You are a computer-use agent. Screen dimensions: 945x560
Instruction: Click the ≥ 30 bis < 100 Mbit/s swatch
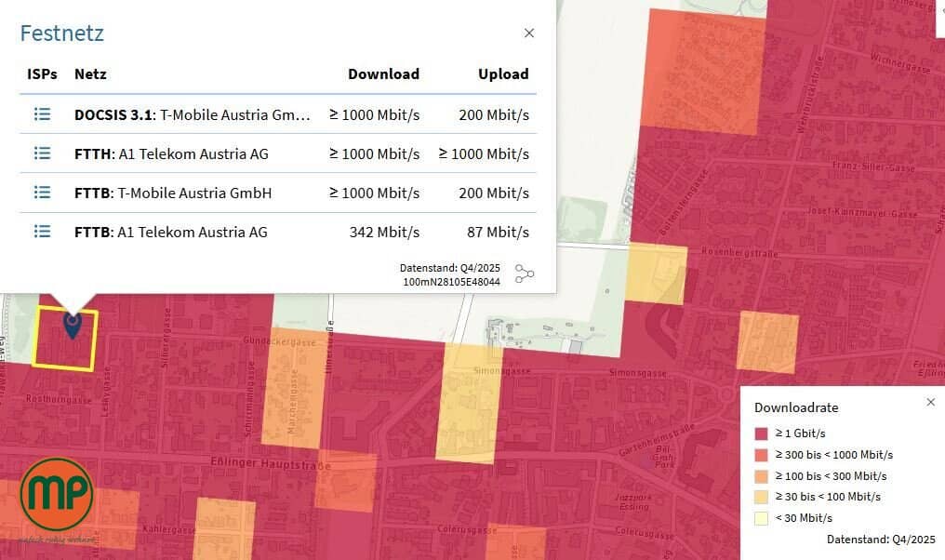tap(761, 497)
